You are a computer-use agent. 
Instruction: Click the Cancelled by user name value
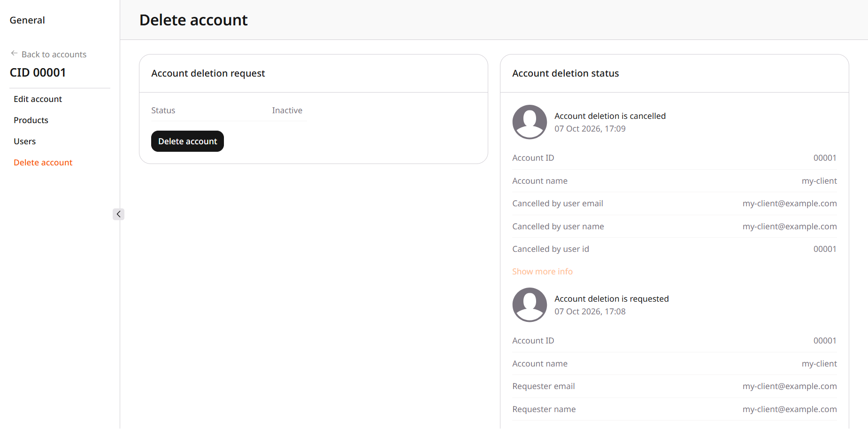[790, 226]
